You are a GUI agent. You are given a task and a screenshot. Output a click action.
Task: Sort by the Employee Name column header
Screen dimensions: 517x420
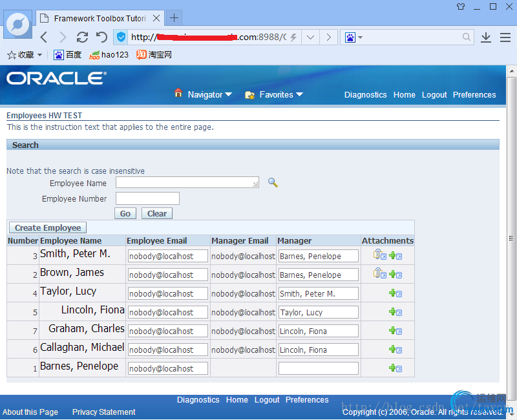coord(70,240)
